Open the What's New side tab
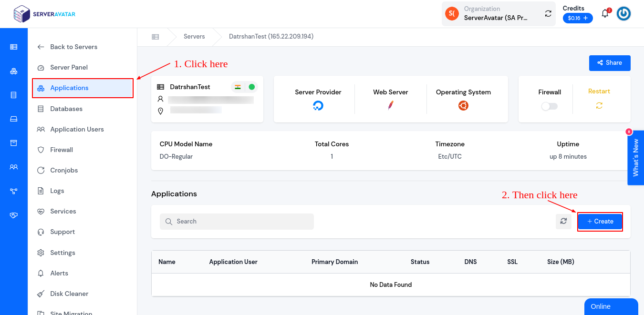644x315 pixels. (636, 158)
